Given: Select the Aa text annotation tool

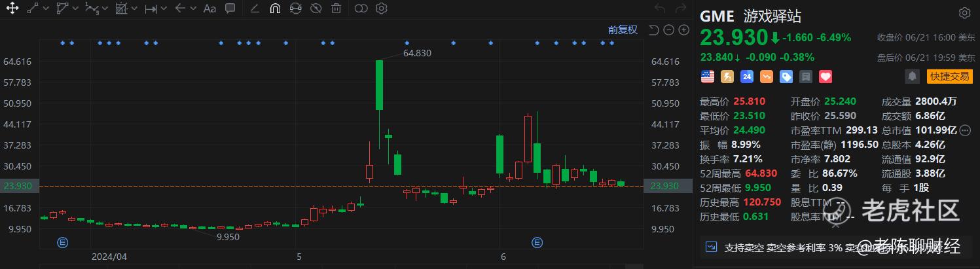Looking at the screenshot, I should pyautogui.click(x=209, y=9).
